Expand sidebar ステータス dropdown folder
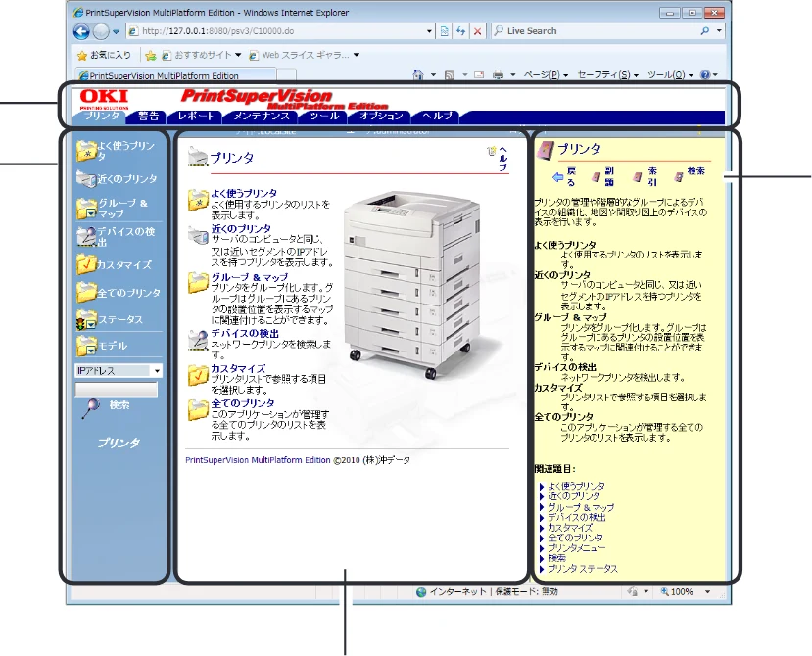 [86, 319]
